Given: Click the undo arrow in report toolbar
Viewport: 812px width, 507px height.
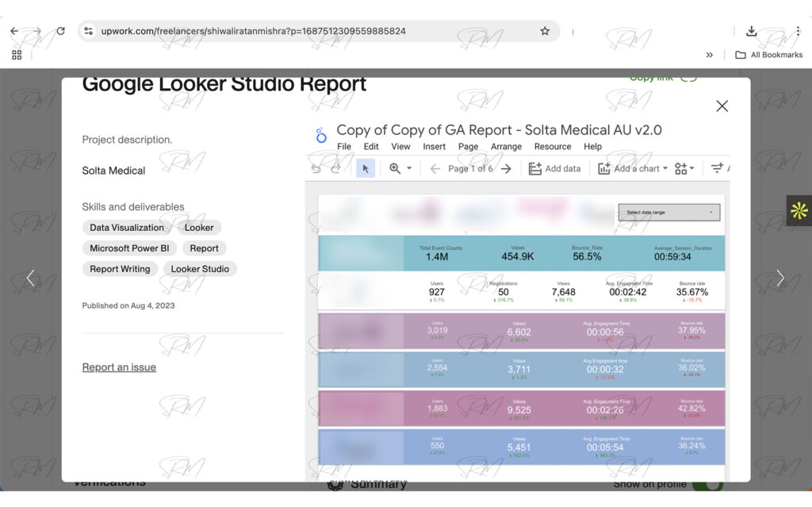Looking at the screenshot, I should (x=316, y=168).
